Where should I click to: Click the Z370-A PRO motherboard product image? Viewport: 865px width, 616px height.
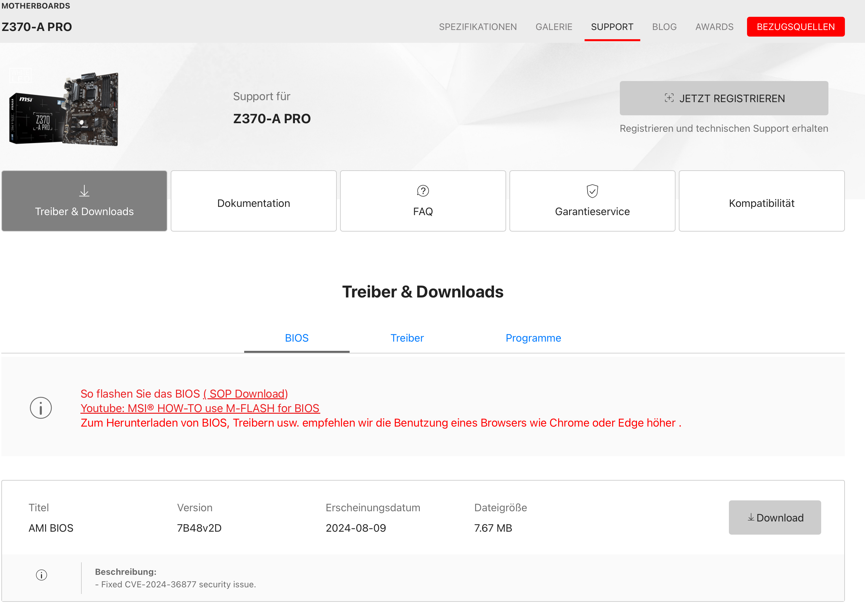tap(65, 109)
